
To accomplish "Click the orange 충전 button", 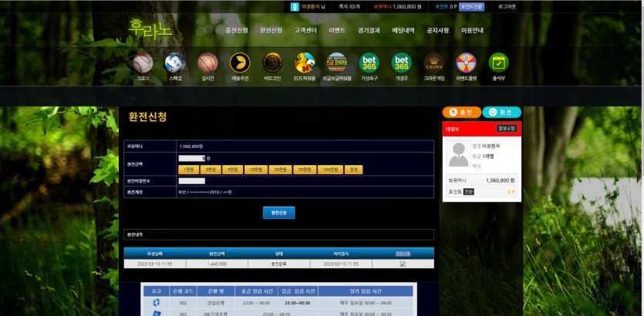I will click(461, 113).
